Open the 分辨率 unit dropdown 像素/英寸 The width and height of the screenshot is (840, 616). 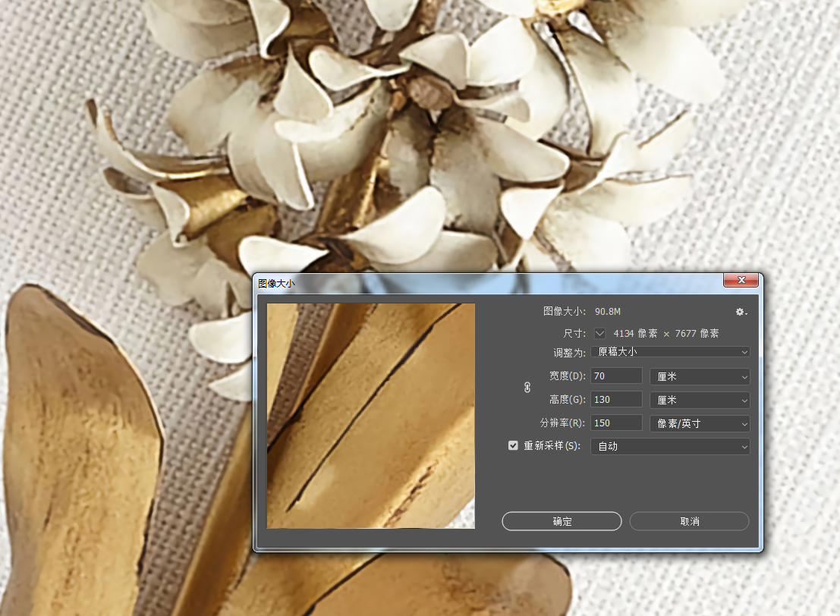tap(700, 424)
